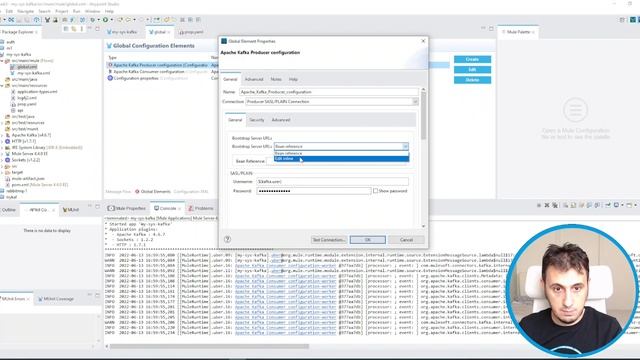Switch to the Help tab in dialog
The width and height of the screenshot is (640, 360).
coord(293,79)
